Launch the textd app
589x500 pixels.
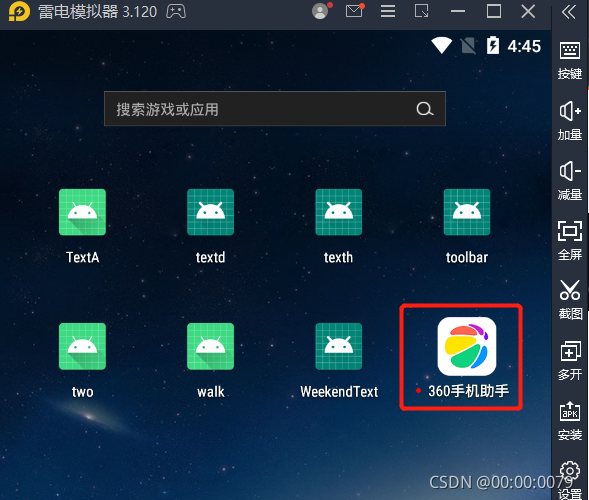(x=210, y=212)
